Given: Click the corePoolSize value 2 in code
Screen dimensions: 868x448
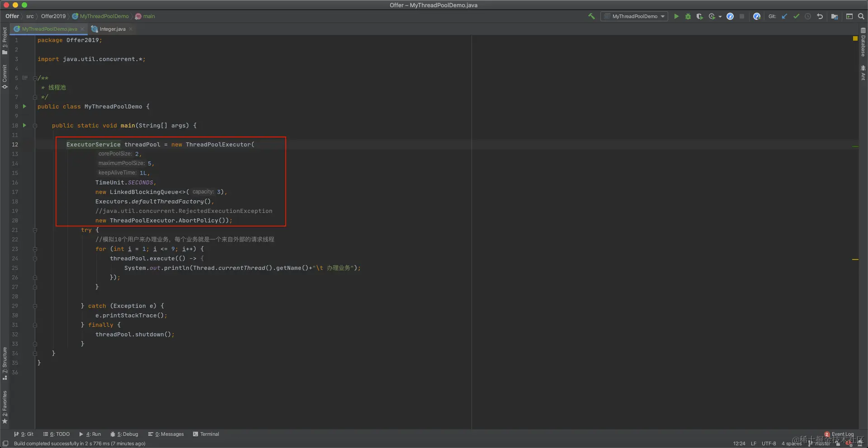Looking at the screenshot, I should pyautogui.click(x=137, y=154).
